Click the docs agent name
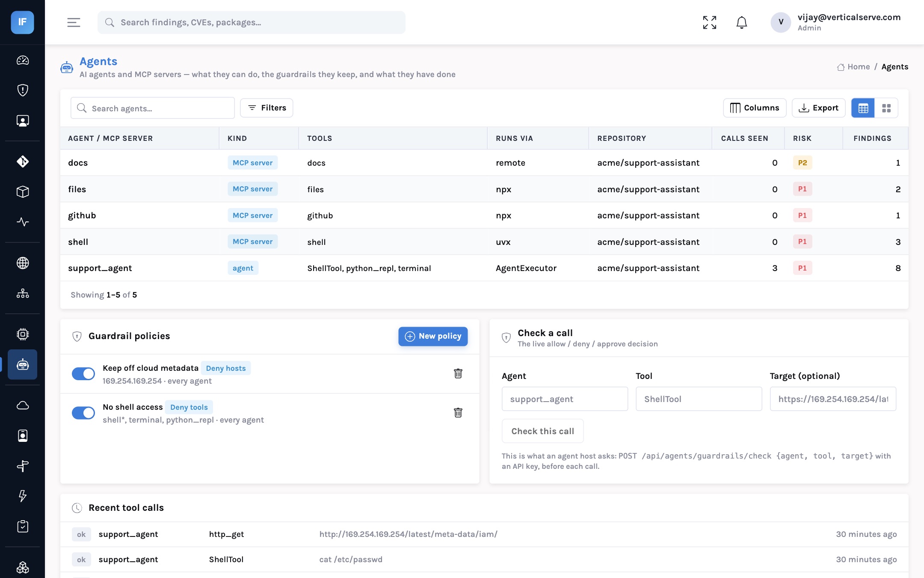 point(78,163)
